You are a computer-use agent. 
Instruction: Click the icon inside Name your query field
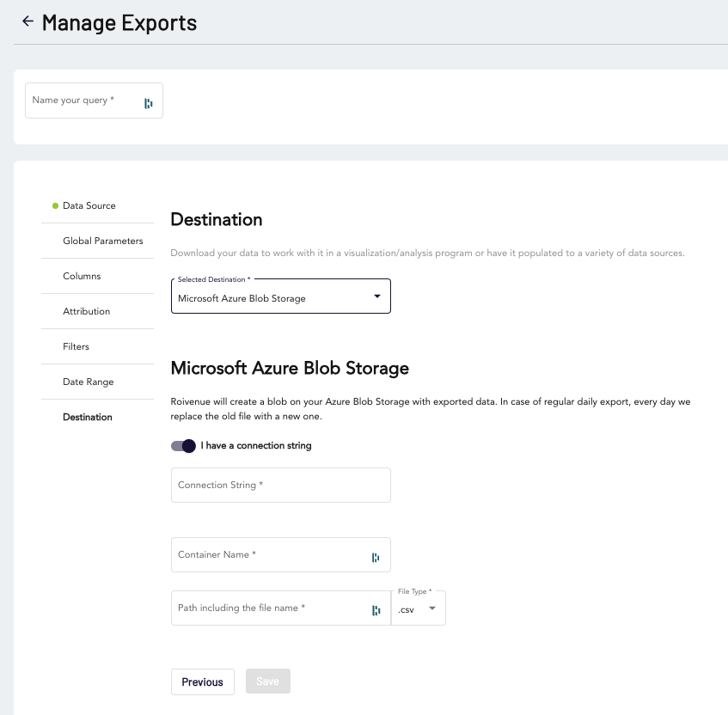point(149,103)
